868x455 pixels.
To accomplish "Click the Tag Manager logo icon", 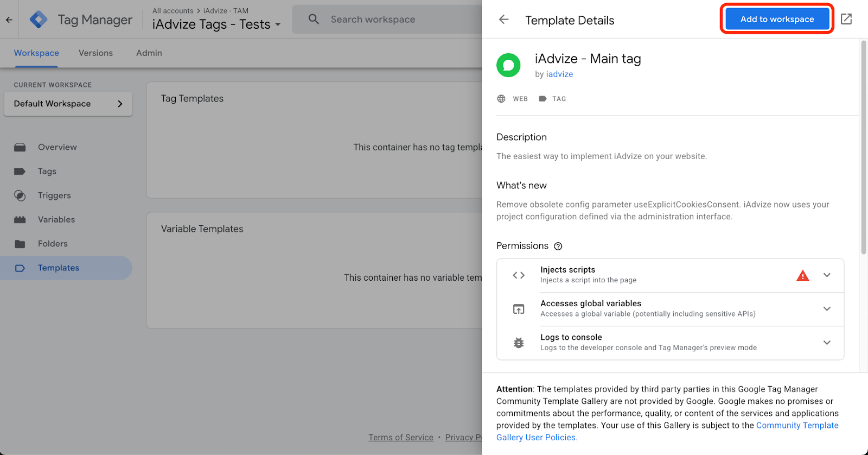I will 39,20.
